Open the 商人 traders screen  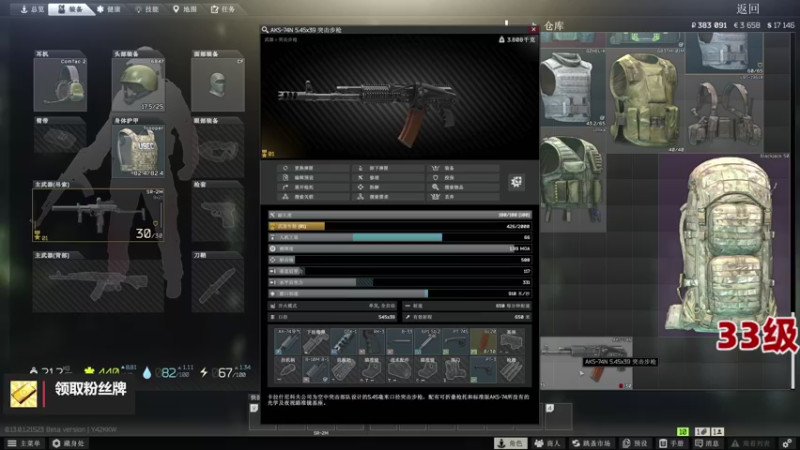pyautogui.click(x=546, y=443)
